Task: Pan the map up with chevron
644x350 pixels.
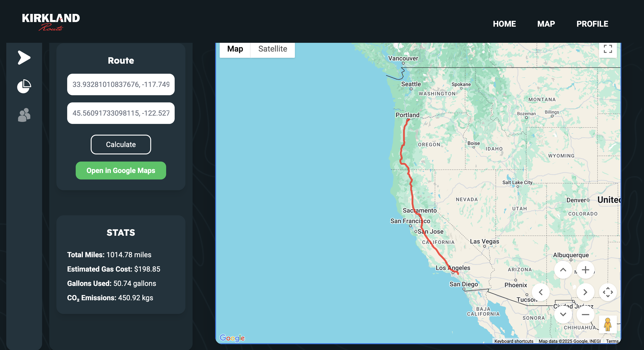Action: pyautogui.click(x=563, y=270)
